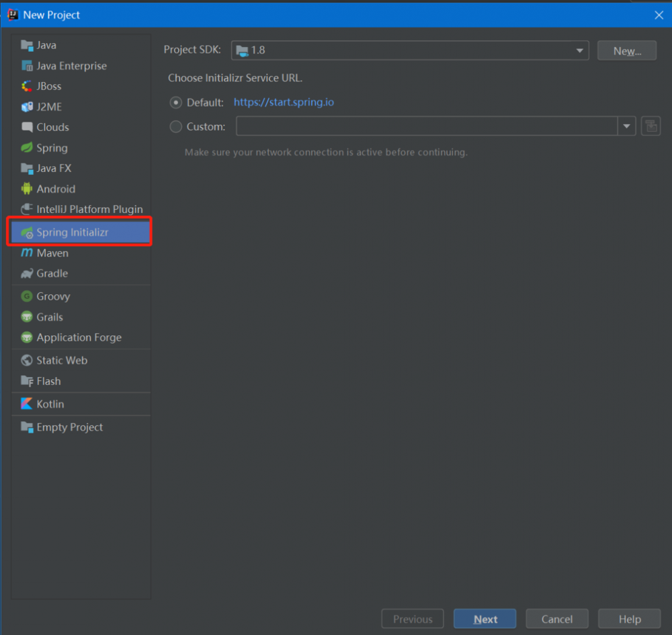
Task: Select the Gradle label in the list
Action: (x=52, y=273)
